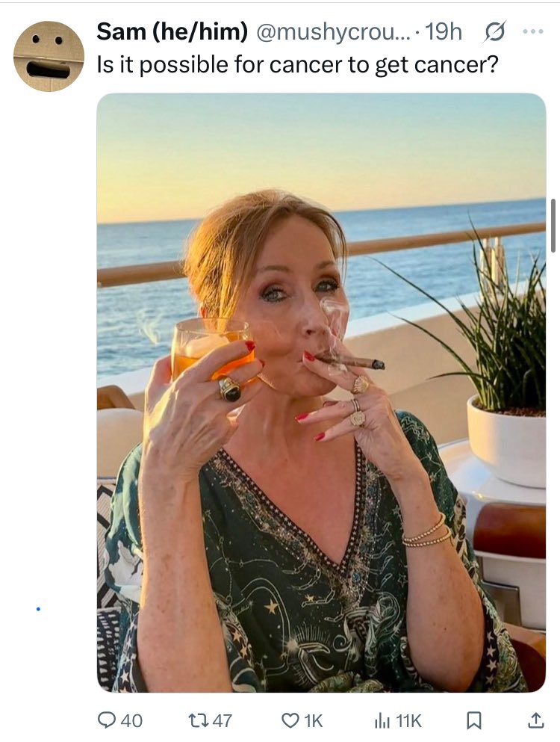Like the tweet with the heart icon
The height and width of the screenshot is (742, 560).
click(290, 720)
